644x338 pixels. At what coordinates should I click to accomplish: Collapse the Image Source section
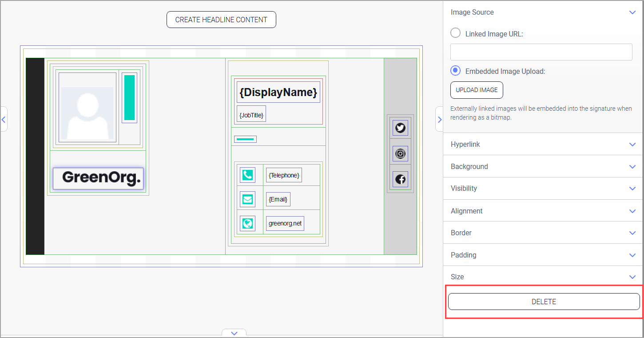tap(632, 12)
